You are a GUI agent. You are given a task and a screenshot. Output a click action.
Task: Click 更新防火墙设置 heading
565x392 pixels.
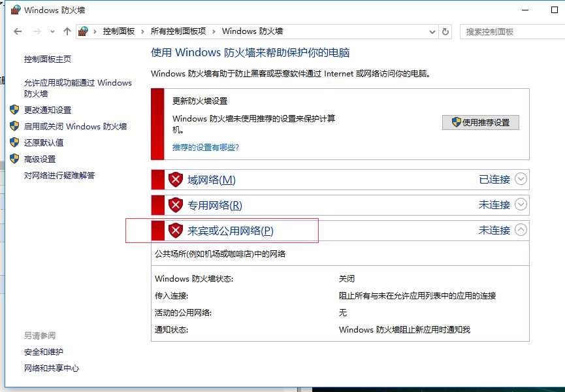200,101
